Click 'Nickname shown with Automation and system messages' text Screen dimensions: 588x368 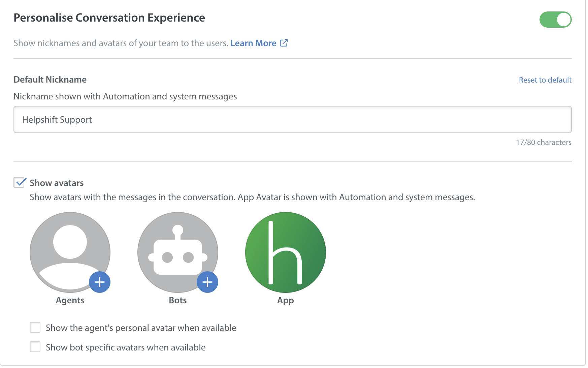click(x=125, y=96)
